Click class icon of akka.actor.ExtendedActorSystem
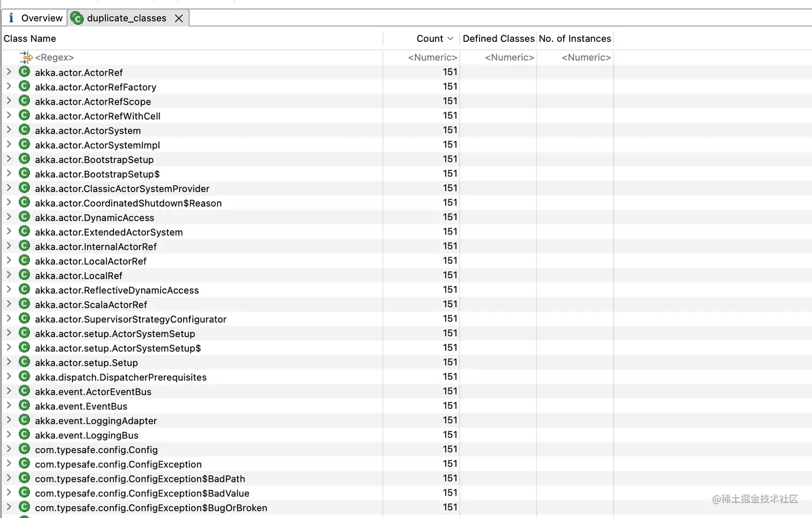The height and width of the screenshot is (518, 812). tap(24, 231)
